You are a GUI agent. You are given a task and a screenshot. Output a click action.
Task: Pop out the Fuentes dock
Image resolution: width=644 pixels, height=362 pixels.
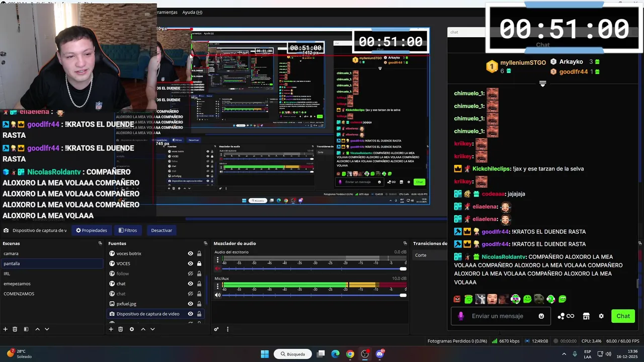pos(205,243)
